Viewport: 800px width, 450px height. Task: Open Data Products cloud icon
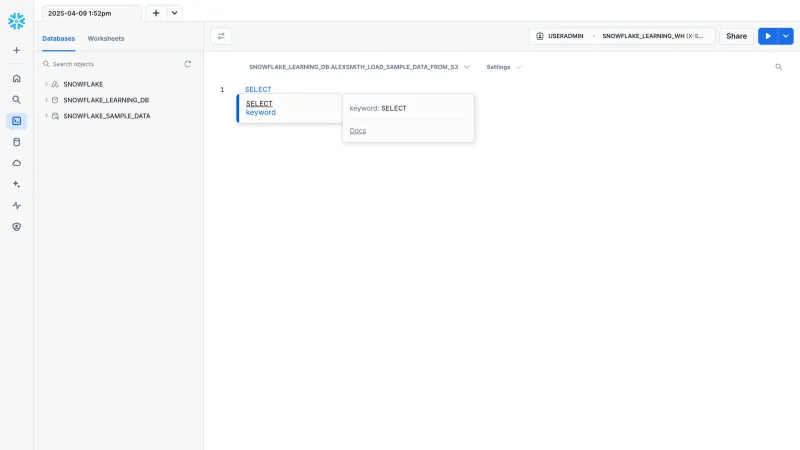(x=16, y=163)
